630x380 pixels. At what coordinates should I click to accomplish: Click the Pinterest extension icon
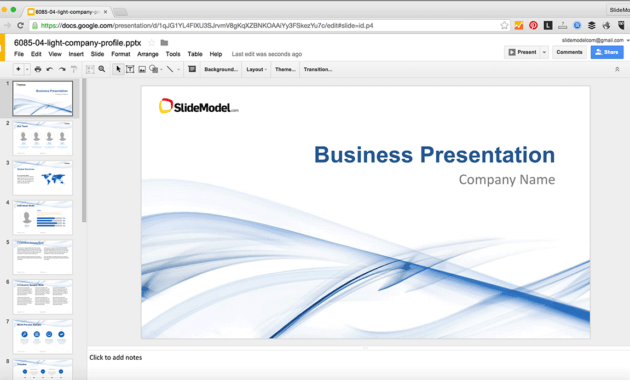533,25
